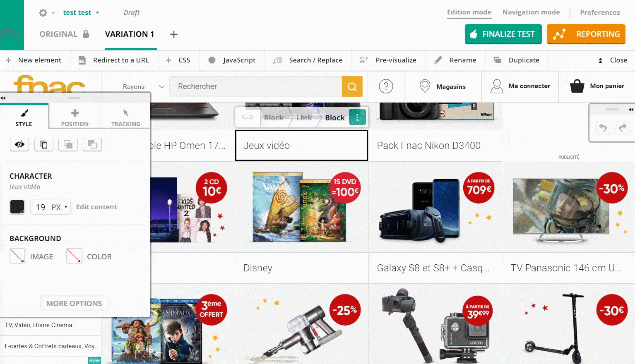Open the STYLE tab
The image size is (635, 364).
[x=24, y=117]
